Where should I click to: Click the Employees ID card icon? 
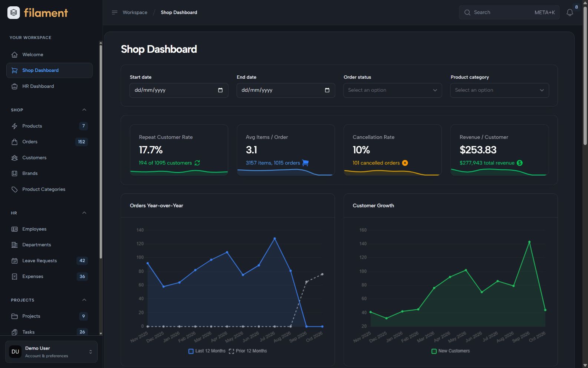[14, 229]
